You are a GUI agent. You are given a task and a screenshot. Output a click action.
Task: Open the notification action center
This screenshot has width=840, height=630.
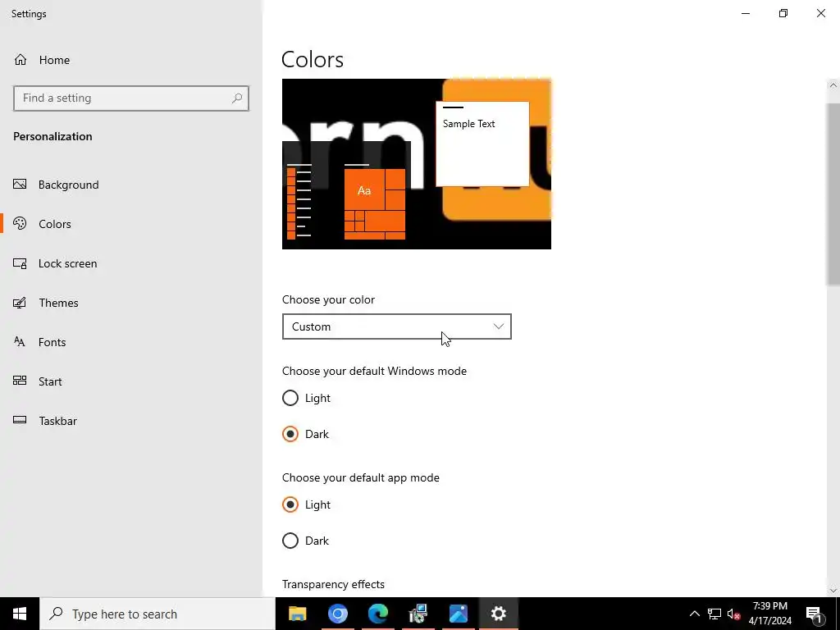(x=814, y=614)
